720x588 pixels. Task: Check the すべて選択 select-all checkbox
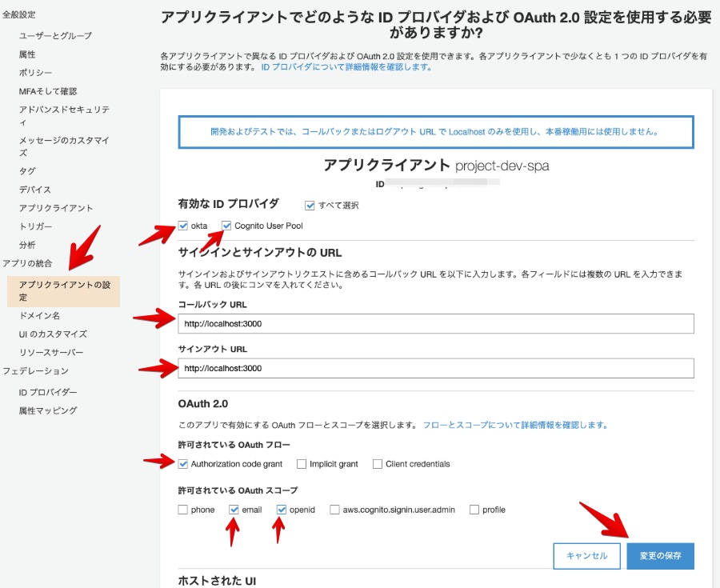click(310, 206)
